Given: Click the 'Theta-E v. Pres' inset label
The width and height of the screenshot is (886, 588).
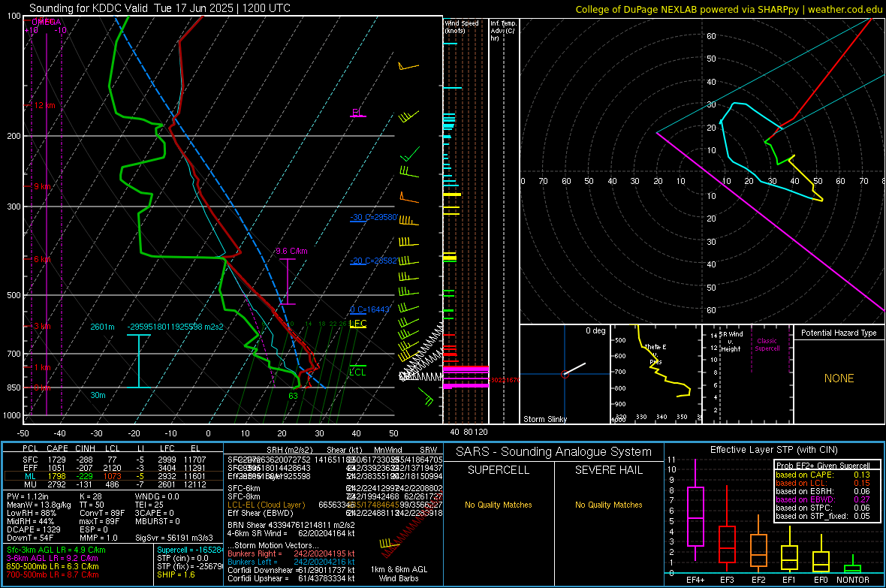Looking at the screenshot, I should point(655,354).
